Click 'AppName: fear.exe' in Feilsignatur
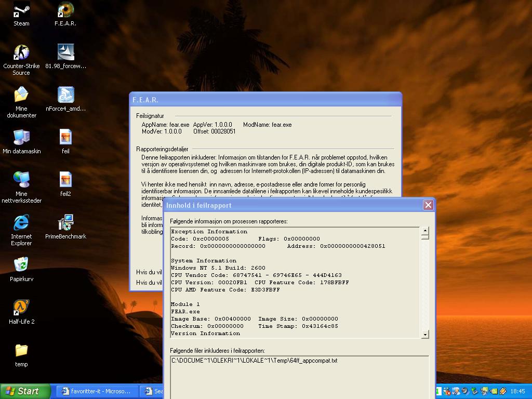This screenshot has height=399, width=532. (166, 125)
